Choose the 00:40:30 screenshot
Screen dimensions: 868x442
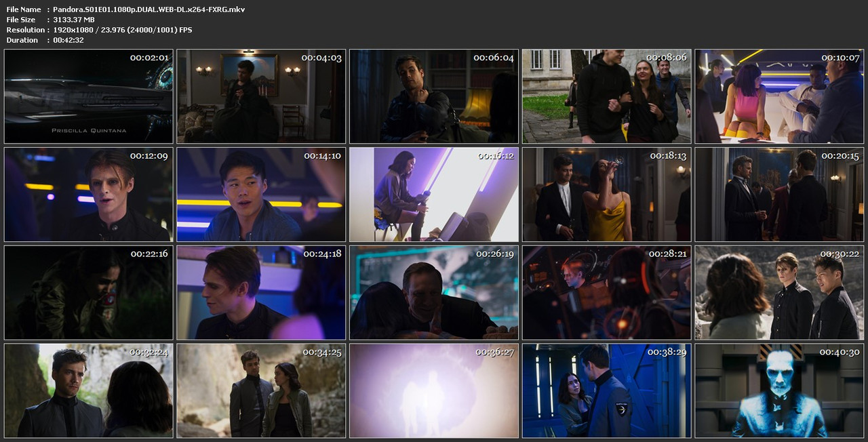pos(779,390)
